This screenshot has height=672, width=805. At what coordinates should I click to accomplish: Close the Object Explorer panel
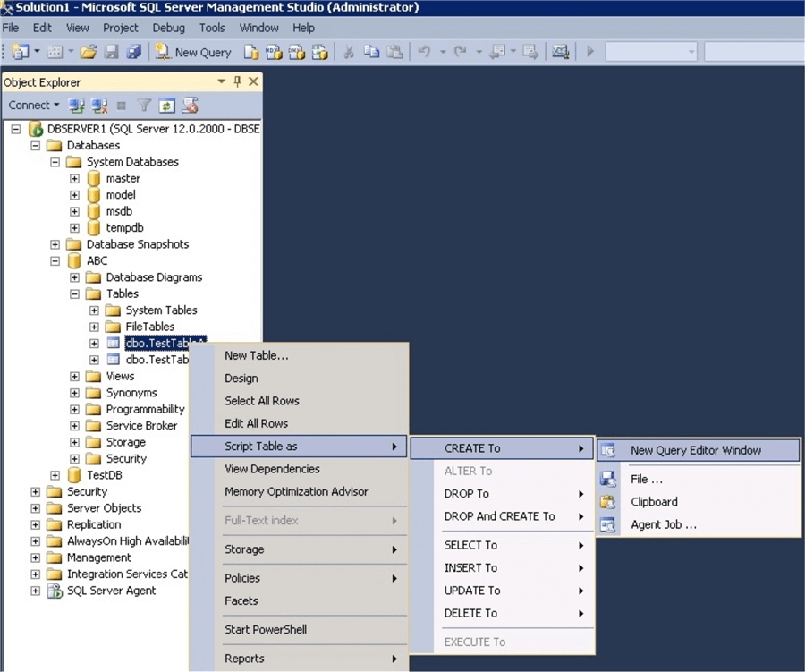point(253,81)
